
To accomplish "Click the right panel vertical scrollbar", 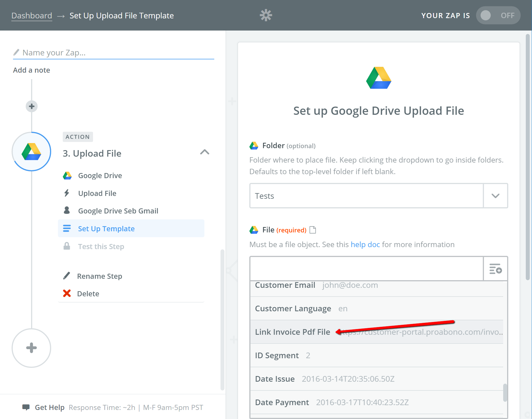I will pos(527,157).
